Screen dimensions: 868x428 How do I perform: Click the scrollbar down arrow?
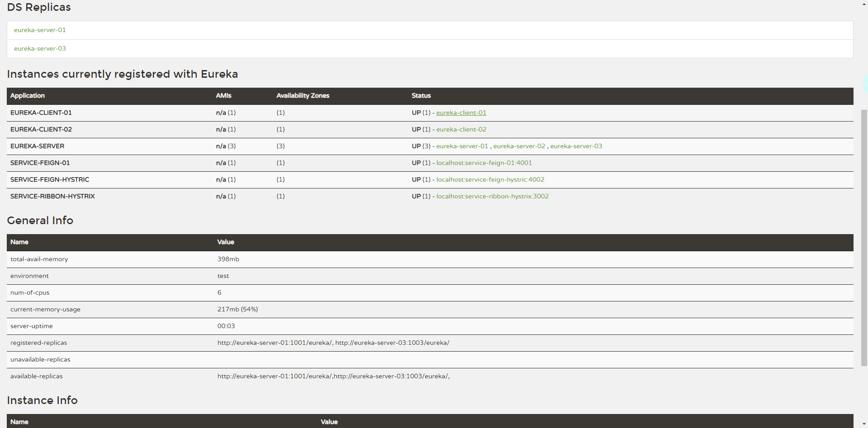864,424
